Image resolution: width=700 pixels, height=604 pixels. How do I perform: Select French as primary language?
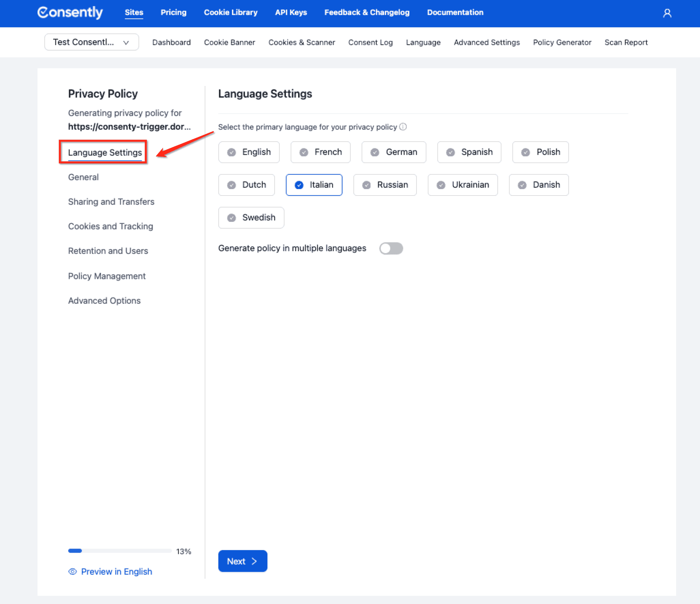[x=320, y=152]
